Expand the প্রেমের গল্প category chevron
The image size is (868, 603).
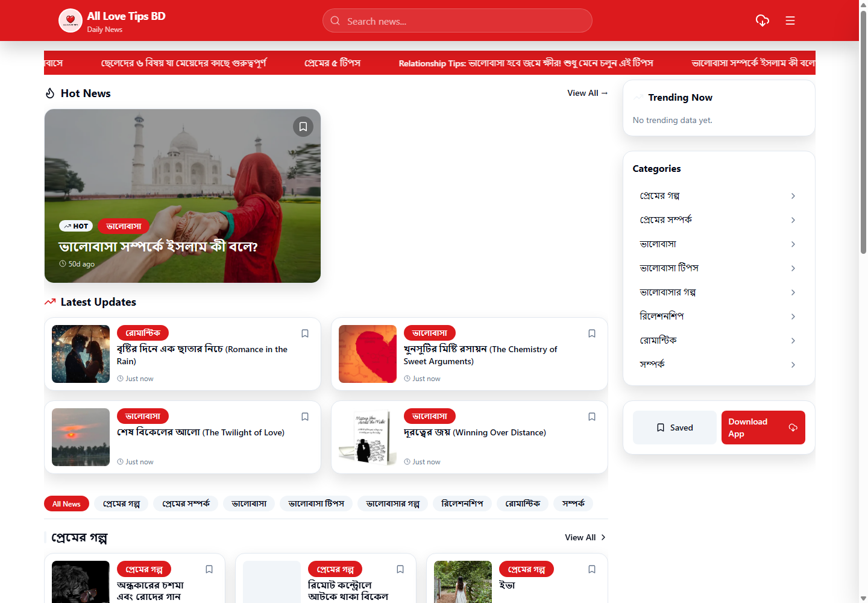coord(793,196)
